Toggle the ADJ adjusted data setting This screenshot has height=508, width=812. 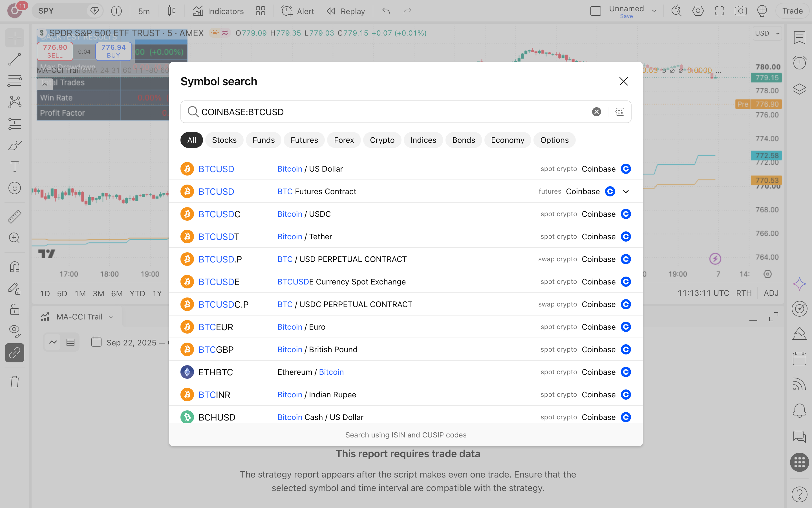771,293
